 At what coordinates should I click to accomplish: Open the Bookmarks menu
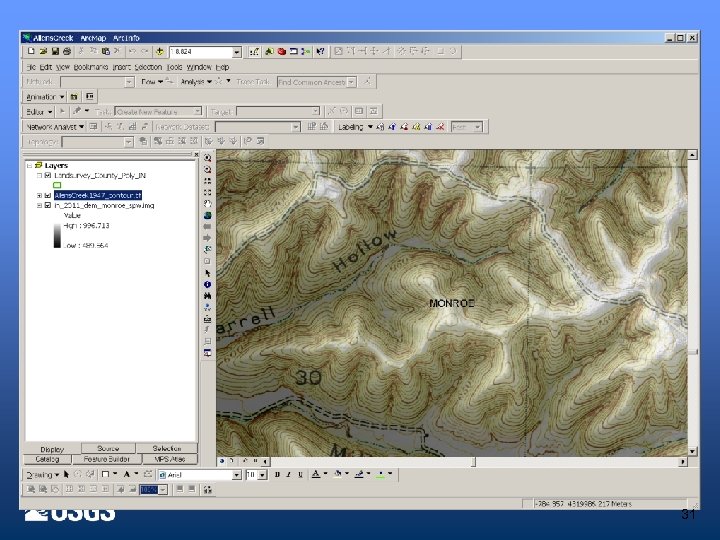coord(91,67)
